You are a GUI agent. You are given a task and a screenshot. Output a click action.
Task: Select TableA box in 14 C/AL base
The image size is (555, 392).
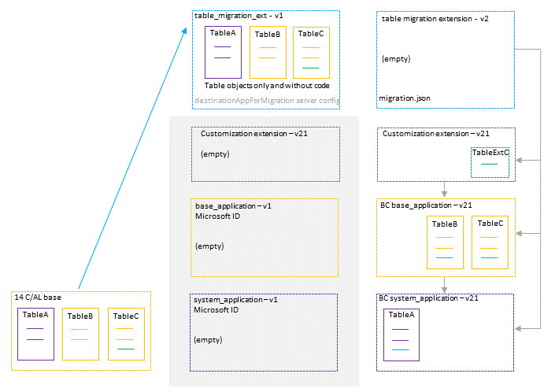[35, 335]
